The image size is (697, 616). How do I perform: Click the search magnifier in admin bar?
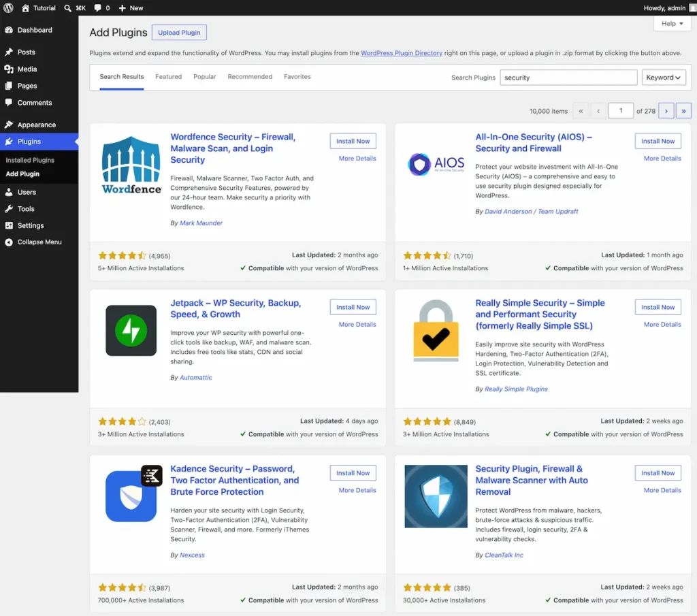67,8
